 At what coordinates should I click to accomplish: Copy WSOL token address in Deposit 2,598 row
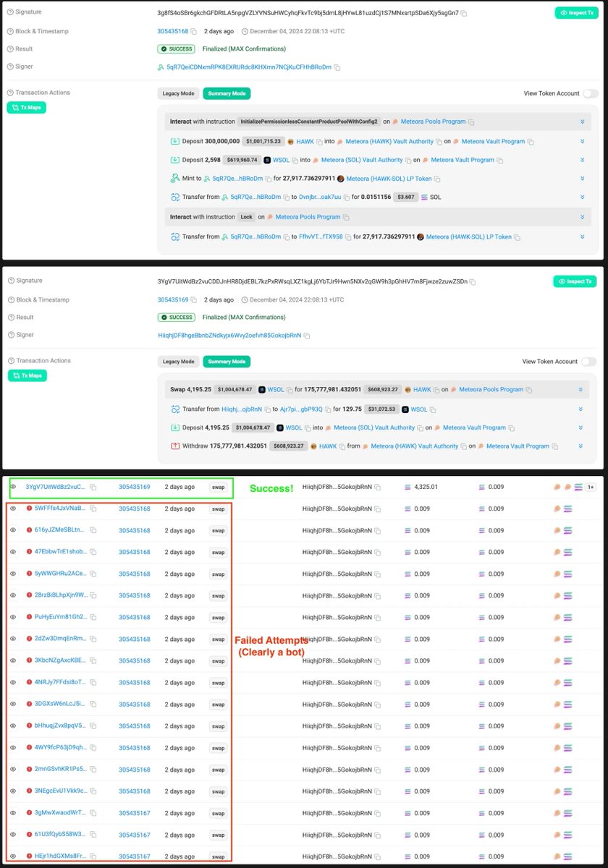point(296,160)
